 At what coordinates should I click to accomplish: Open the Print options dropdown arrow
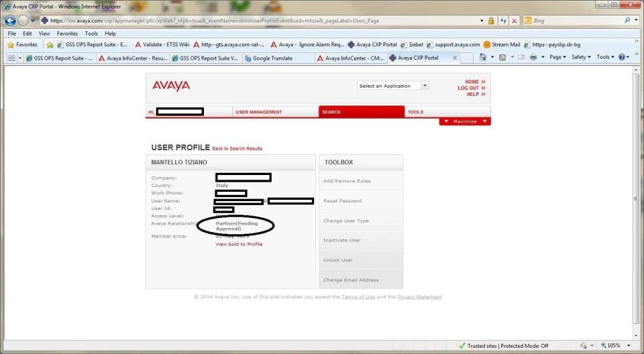tap(543, 57)
